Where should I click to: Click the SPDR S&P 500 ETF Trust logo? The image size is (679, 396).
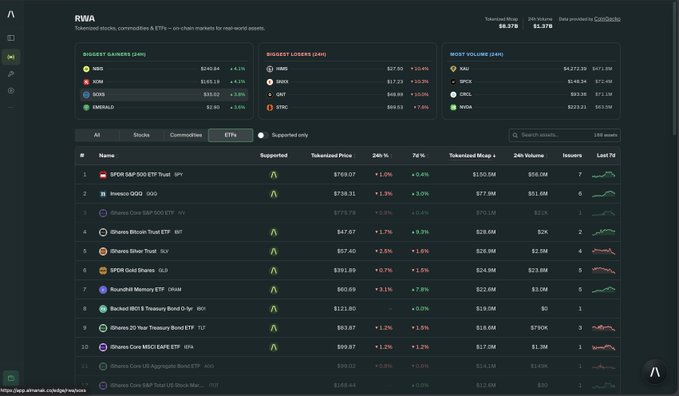pyautogui.click(x=103, y=175)
